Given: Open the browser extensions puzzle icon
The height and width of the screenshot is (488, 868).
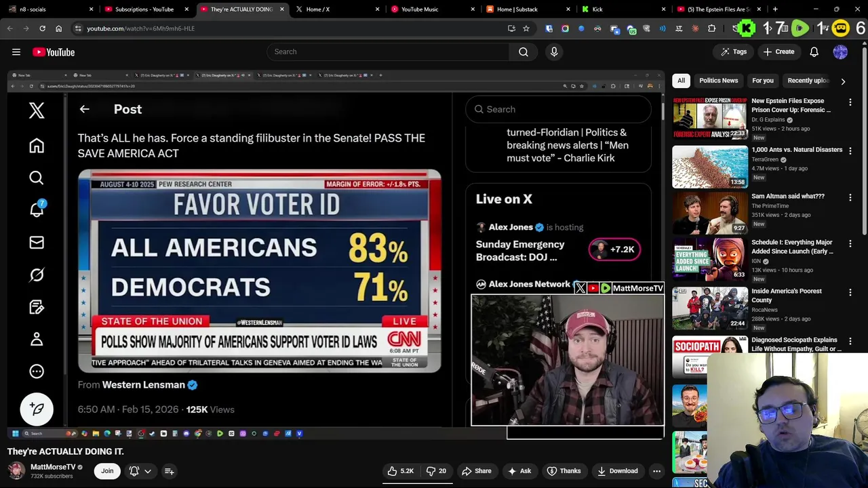Looking at the screenshot, I should click(x=711, y=28).
